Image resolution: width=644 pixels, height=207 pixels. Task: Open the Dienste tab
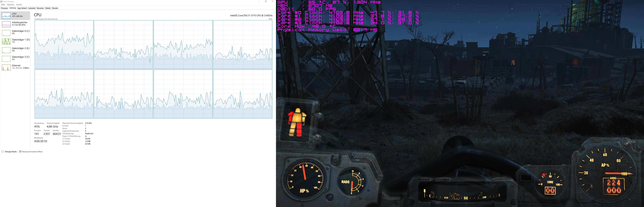click(x=55, y=8)
